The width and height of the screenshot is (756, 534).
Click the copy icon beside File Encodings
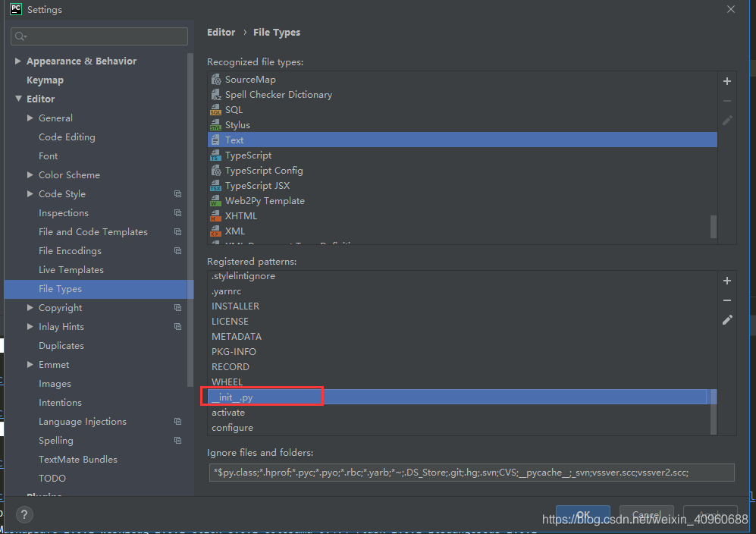pyautogui.click(x=178, y=251)
